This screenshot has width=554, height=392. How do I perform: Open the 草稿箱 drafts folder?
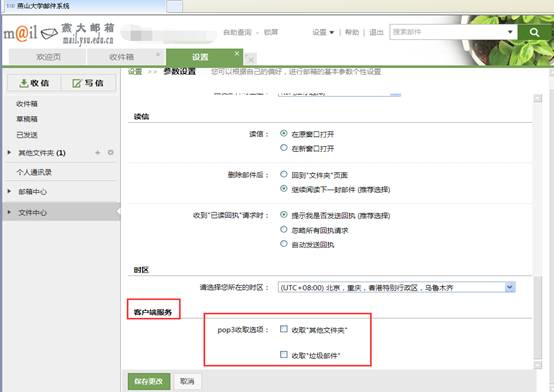tap(27, 119)
